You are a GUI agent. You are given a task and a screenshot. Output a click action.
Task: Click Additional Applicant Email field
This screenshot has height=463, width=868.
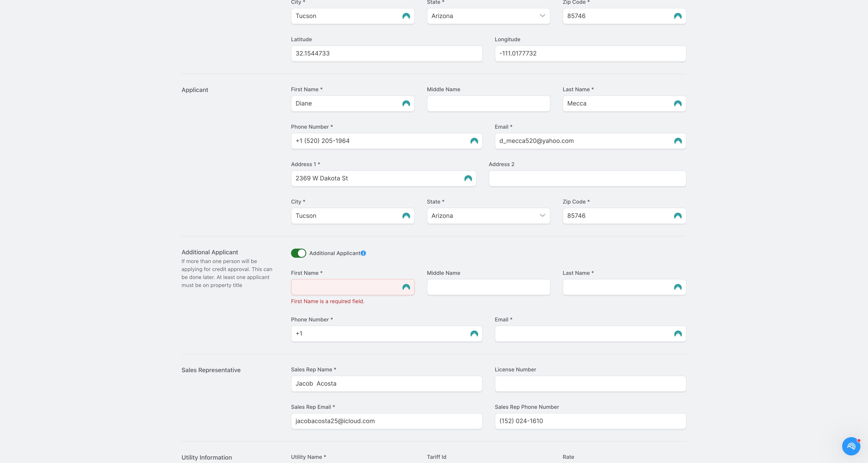590,334
